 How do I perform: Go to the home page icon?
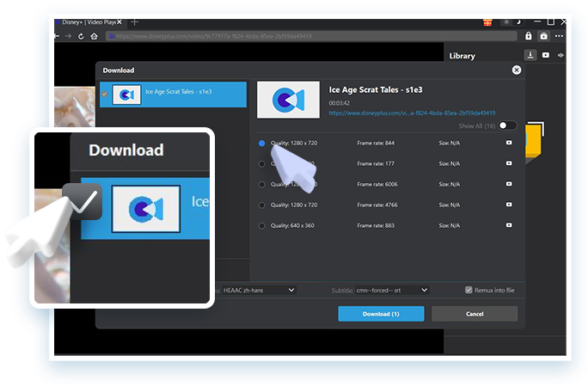coord(94,36)
